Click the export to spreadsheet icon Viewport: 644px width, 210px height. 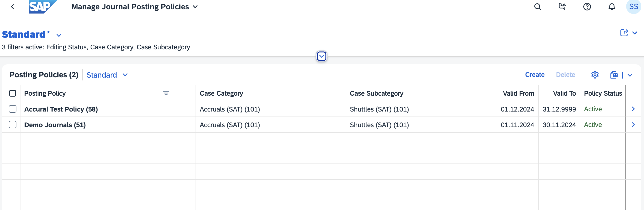point(614,75)
